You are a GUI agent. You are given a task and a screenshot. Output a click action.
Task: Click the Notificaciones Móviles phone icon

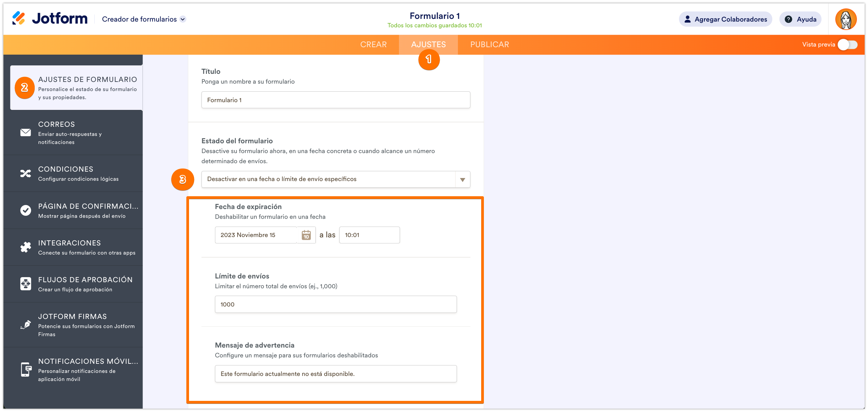pos(26,370)
